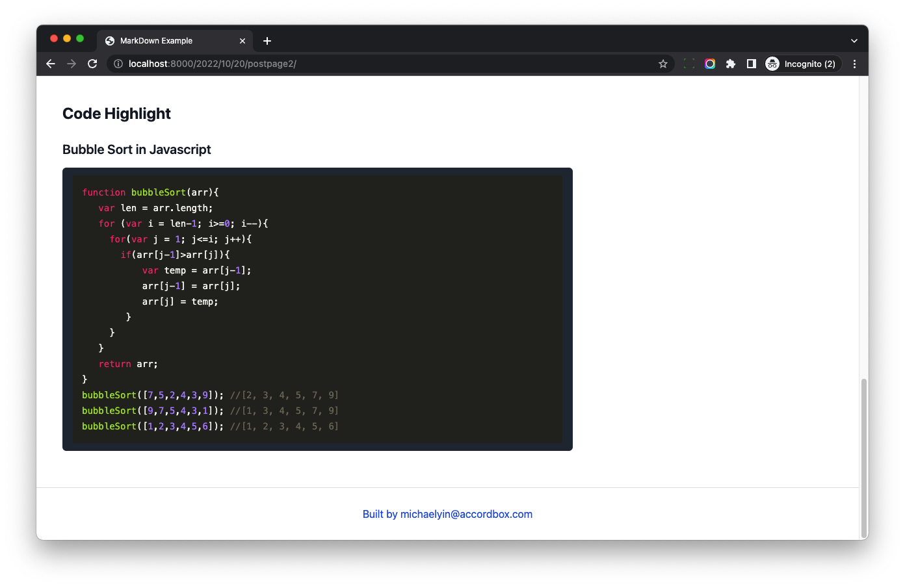Open the colorful circle extension icon
Viewport: 905px width, 588px height.
click(x=710, y=64)
